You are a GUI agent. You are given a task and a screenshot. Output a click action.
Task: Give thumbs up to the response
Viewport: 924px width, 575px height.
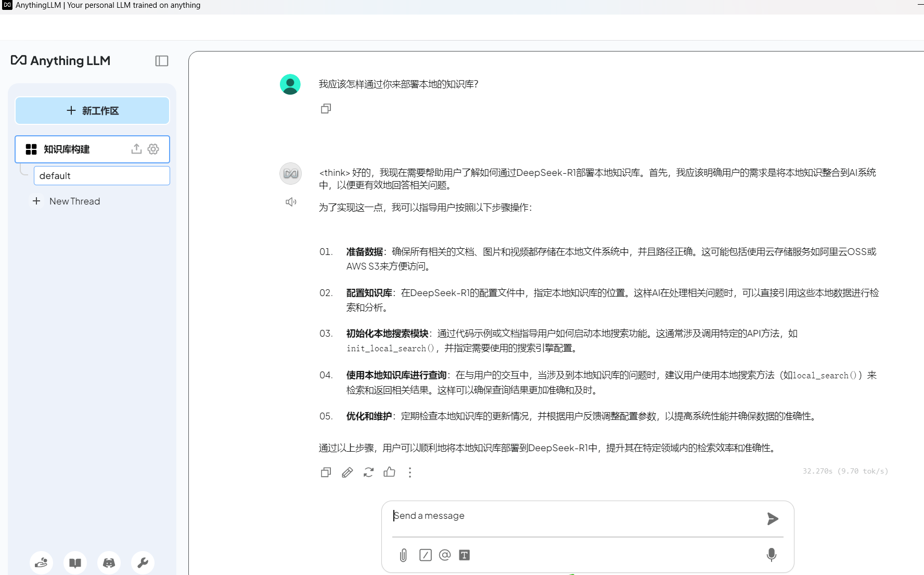[389, 472]
